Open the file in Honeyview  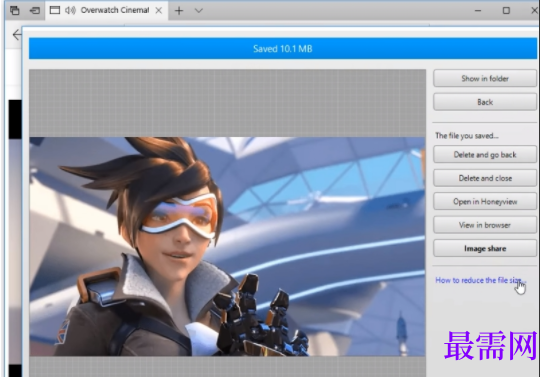click(x=485, y=201)
